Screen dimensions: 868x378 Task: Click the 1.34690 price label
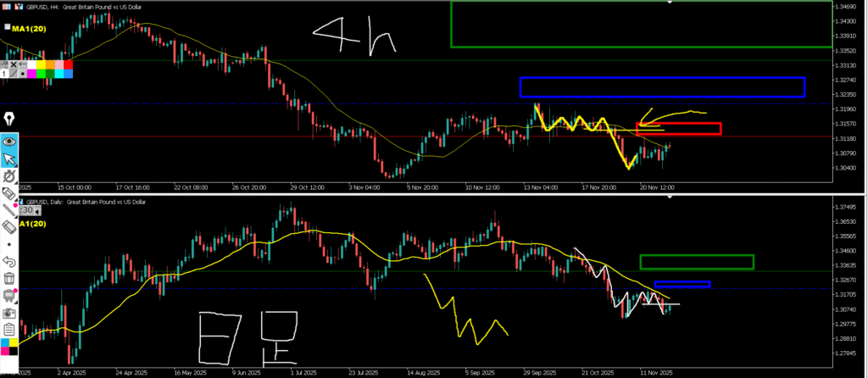(x=847, y=7)
